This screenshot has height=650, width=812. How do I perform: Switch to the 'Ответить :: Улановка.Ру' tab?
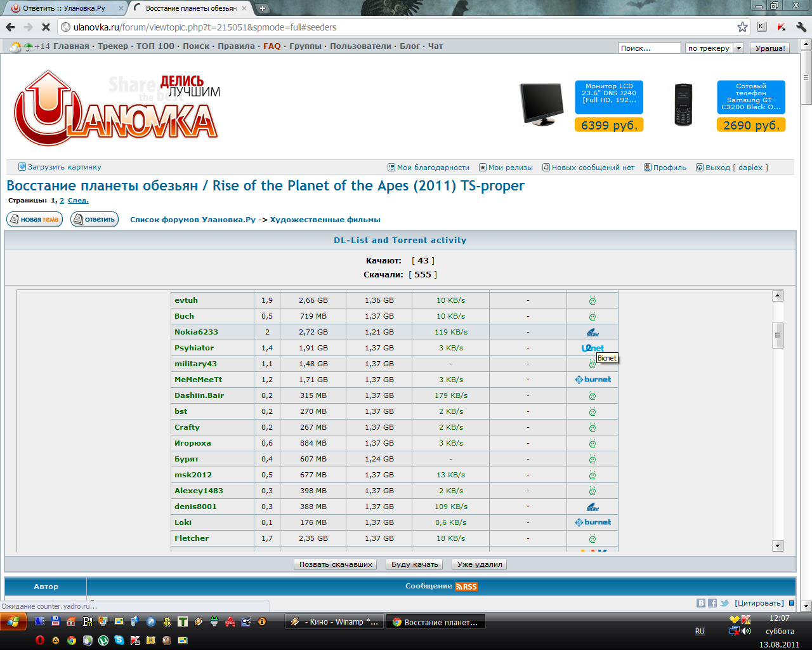point(63,8)
